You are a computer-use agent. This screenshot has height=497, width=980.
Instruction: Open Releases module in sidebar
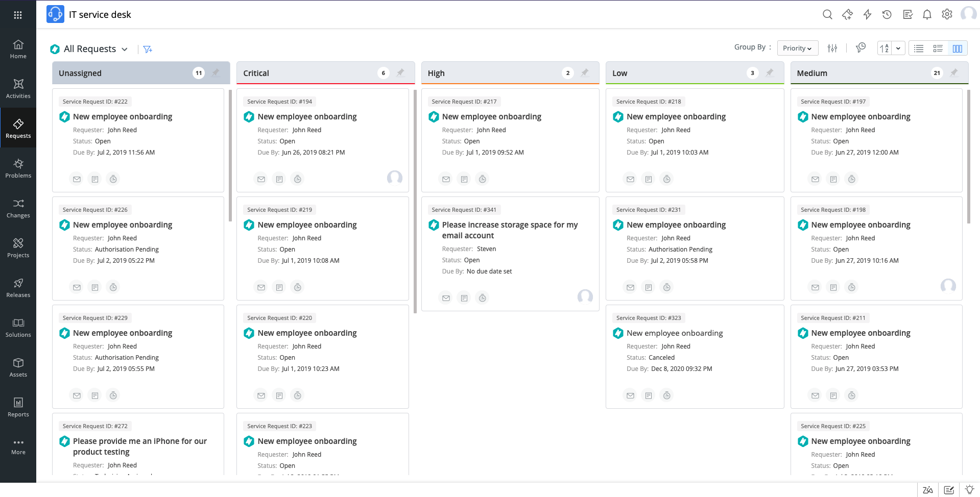pyautogui.click(x=18, y=288)
